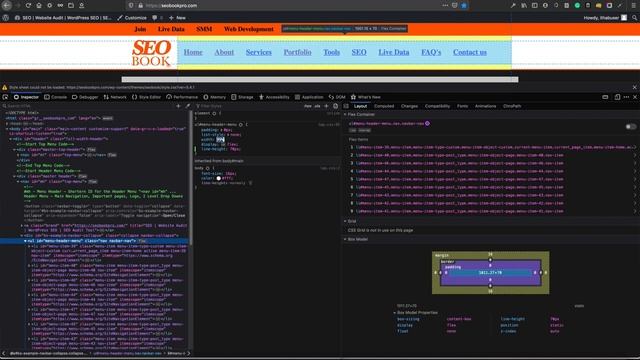Switch to the Network tab

pos(115,97)
